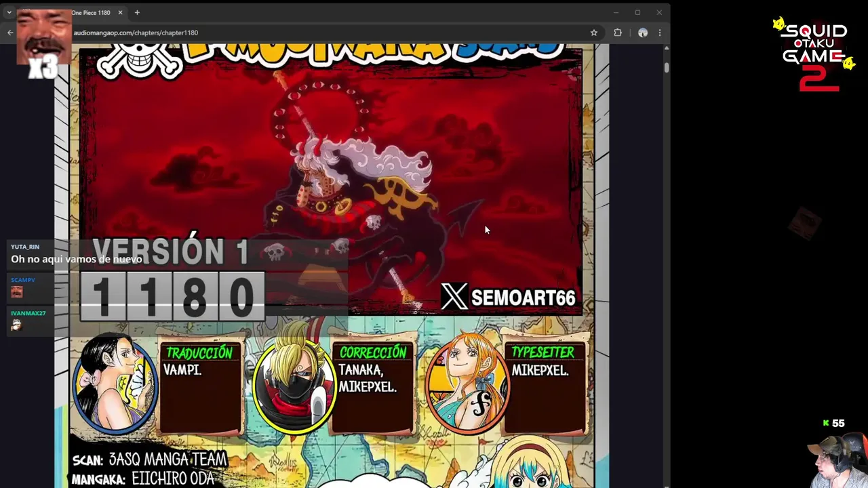Click the x3 laughing face emote overlay
868x488 pixels.
click(x=44, y=44)
